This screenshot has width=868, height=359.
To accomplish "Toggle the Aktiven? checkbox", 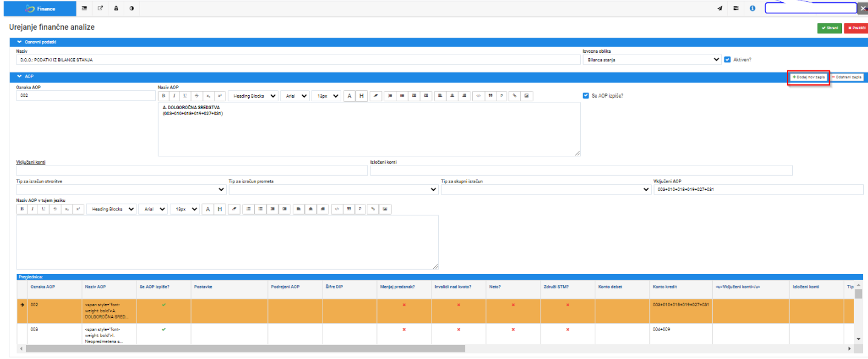I will point(728,59).
